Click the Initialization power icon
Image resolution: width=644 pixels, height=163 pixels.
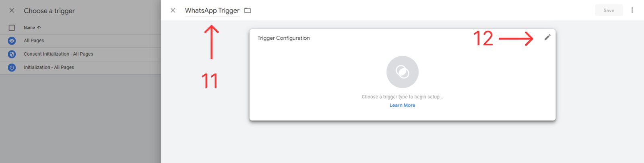click(12, 67)
